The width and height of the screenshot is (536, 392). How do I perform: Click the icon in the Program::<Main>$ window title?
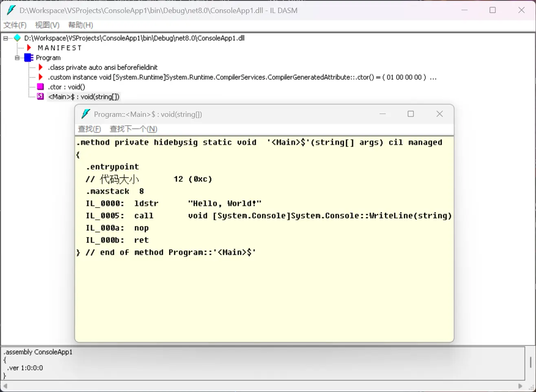click(x=85, y=114)
